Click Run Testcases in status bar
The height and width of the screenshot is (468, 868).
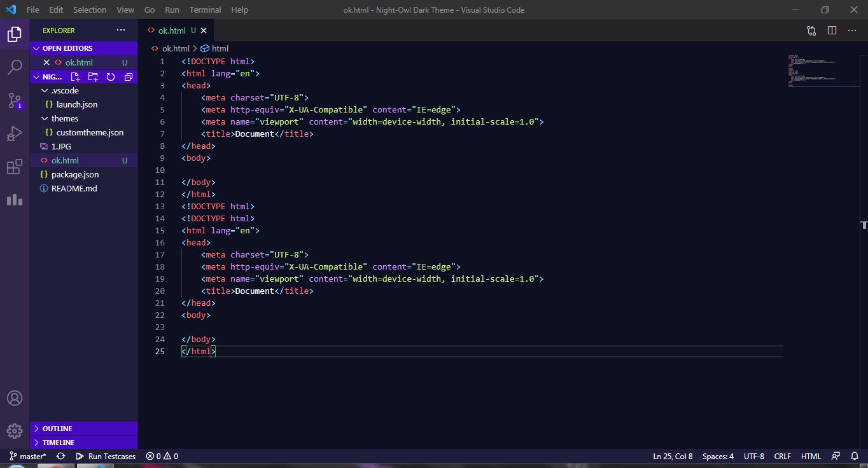click(106, 456)
